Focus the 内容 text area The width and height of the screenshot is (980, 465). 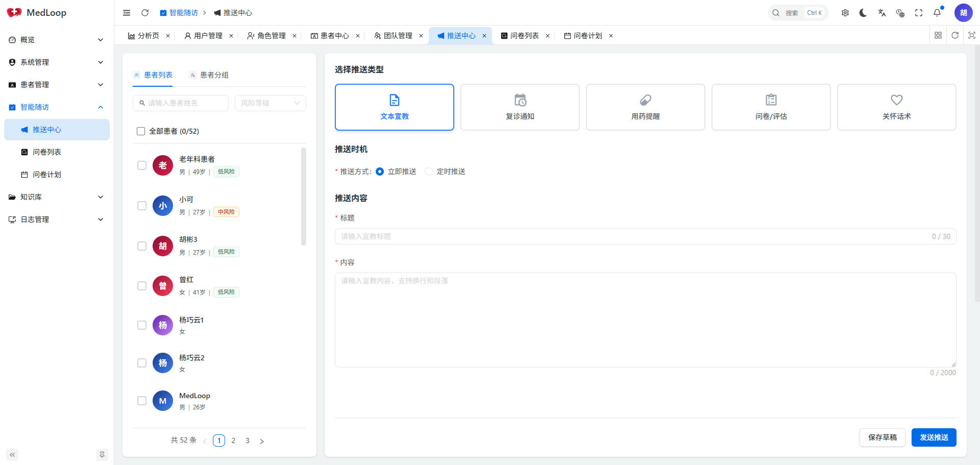(x=646, y=320)
